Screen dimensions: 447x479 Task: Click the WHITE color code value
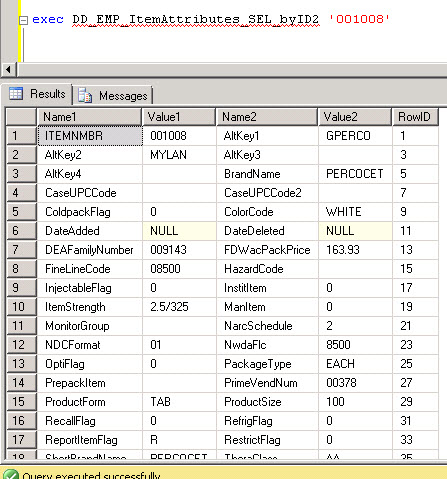pos(355,212)
